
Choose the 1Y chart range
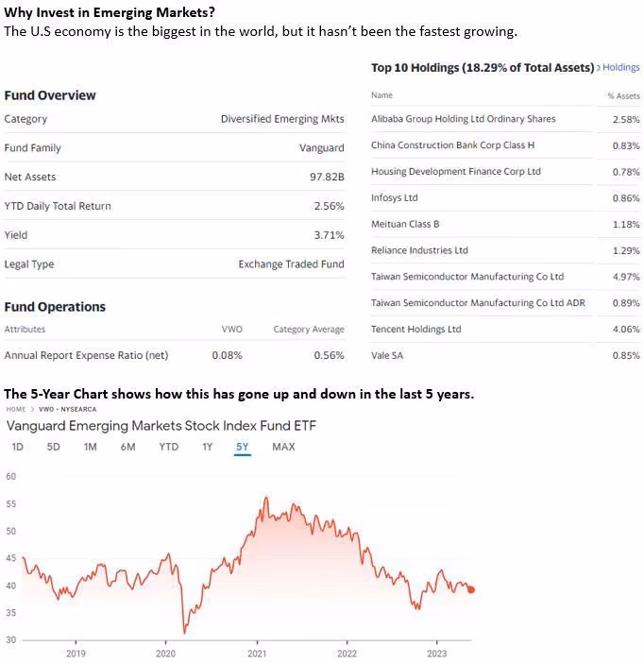207,447
